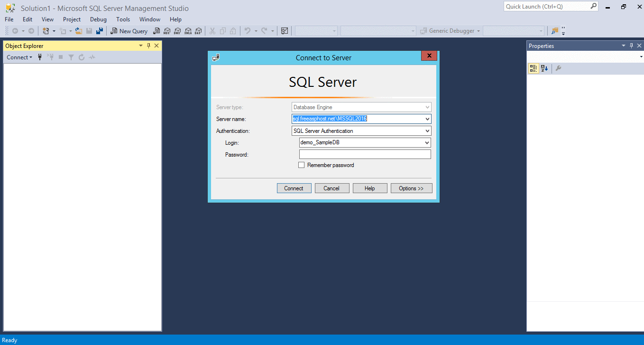644x345 pixels.
Task: Close the Connect to Server dialog
Action: point(429,56)
